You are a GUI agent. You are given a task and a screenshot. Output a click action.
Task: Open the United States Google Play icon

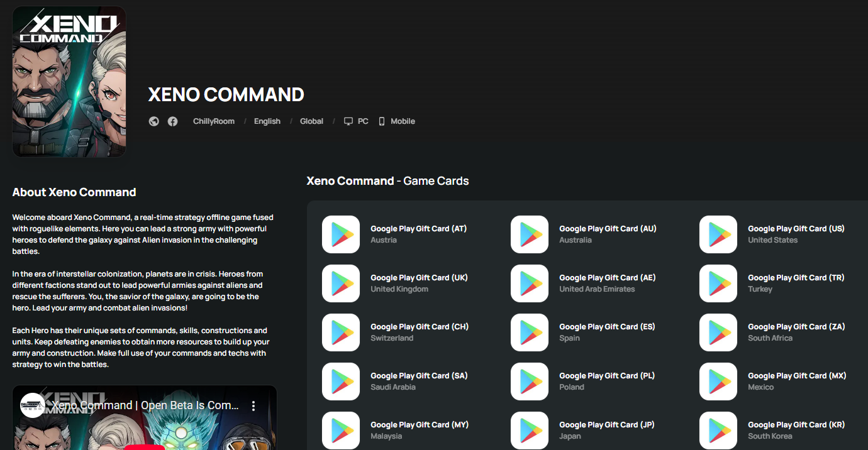tap(718, 234)
